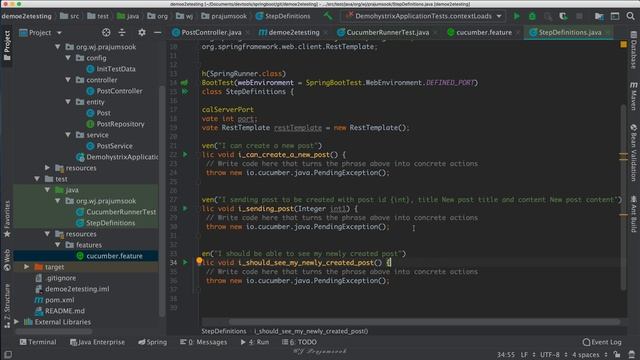Click the UTF-8 encoding status entry
Viewport: 640px width, 360px height.
[550, 354]
